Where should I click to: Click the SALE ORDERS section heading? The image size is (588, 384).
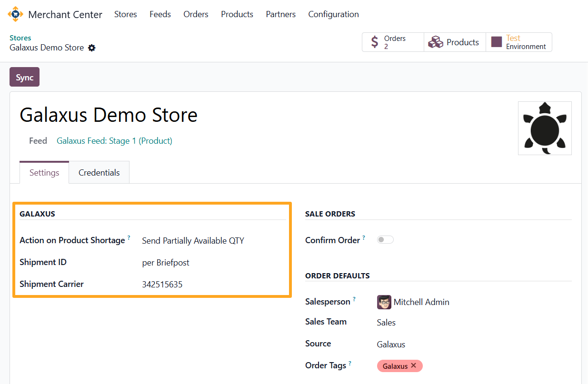[330, 214]
